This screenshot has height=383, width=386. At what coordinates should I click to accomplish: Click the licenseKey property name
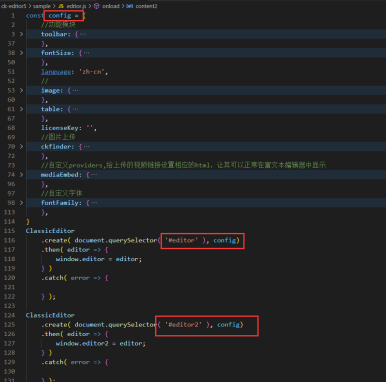59,128
